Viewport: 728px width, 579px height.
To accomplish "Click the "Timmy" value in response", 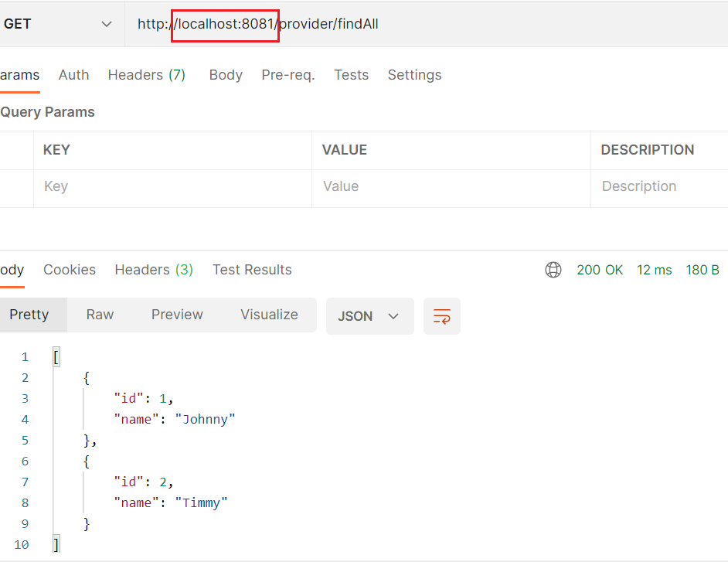I will click(x=201, y=503).
